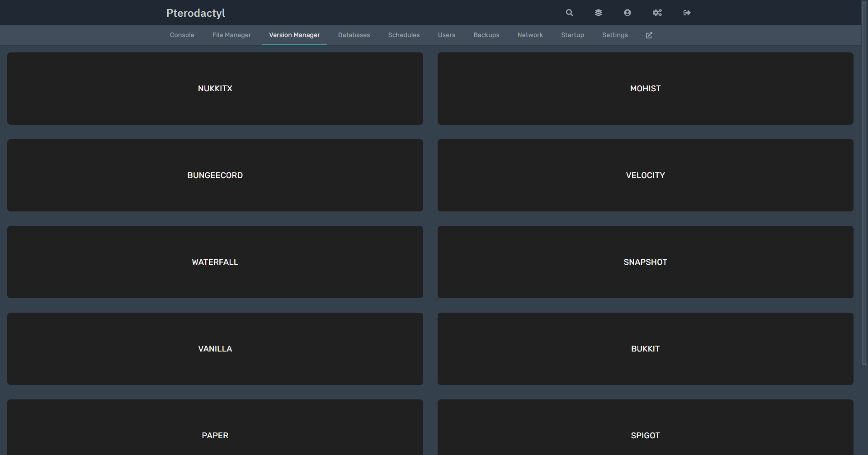The image size is (868, 455).
Task: Switch to the Console tab
Action: point(182,35)
